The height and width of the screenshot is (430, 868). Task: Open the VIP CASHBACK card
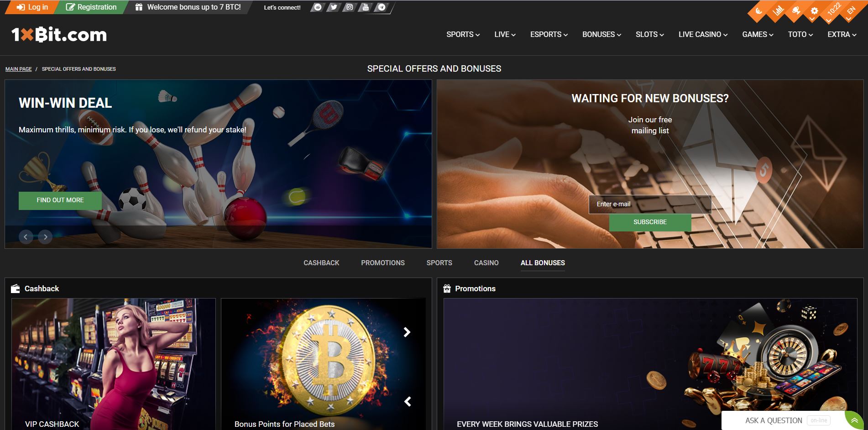[113, 364]
